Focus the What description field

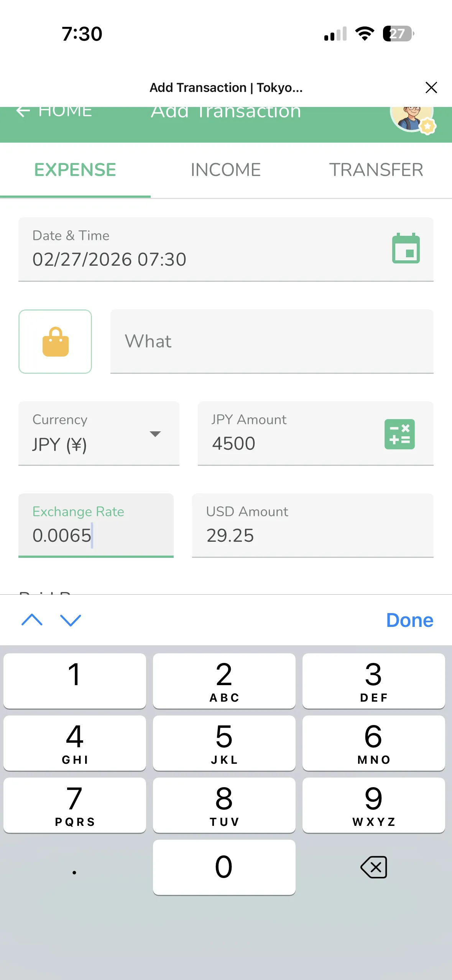tap(271, 341)
